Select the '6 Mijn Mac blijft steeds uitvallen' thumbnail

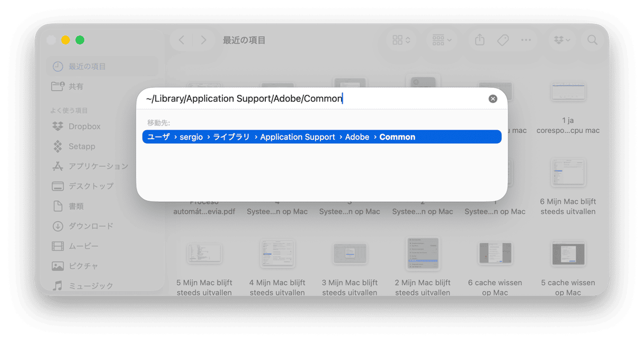(568, 172)
